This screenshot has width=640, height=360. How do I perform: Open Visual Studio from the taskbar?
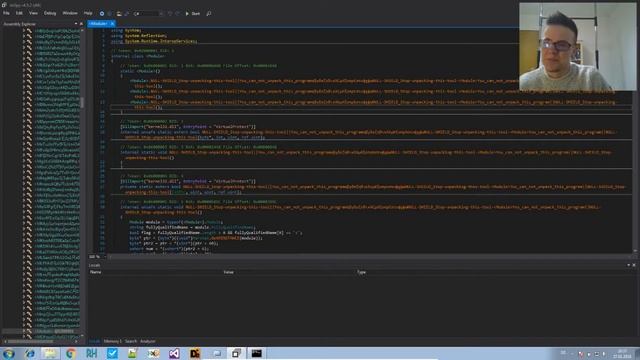tap(174, 353)
